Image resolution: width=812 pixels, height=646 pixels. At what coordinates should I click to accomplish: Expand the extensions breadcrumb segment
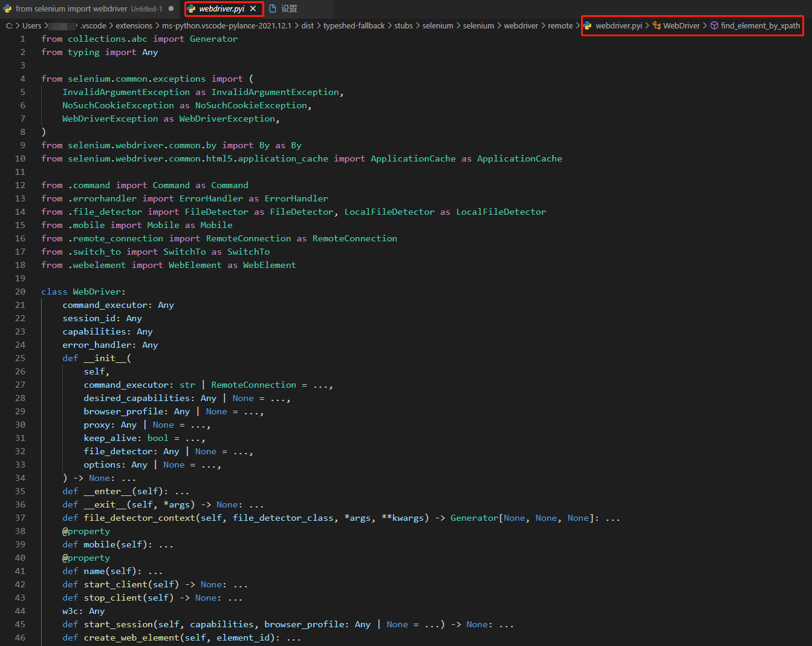pyautogui.click(x=134, y=25)
